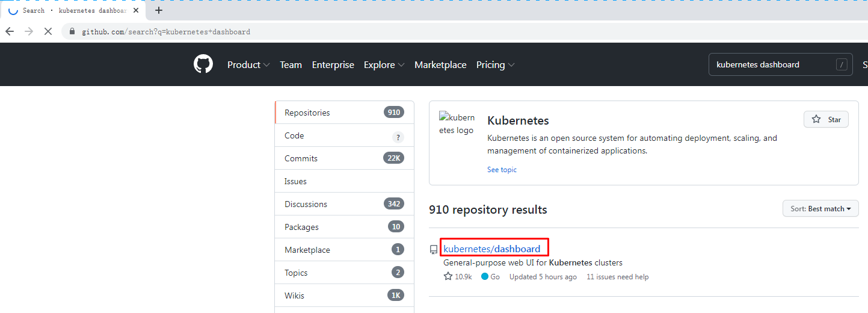Open the kubernetes/dashboard repository link
868x313 pixels.
[x=492, y=249]
